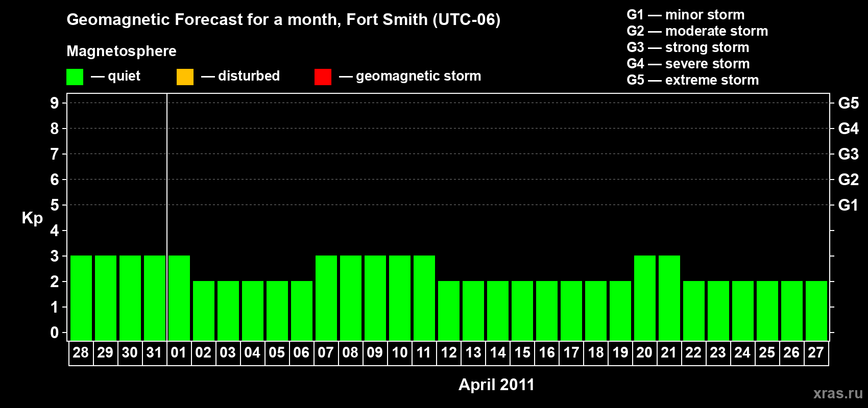Click the April 2011 month label
This screenshot has width=868, height=408.
coord(496,385)
